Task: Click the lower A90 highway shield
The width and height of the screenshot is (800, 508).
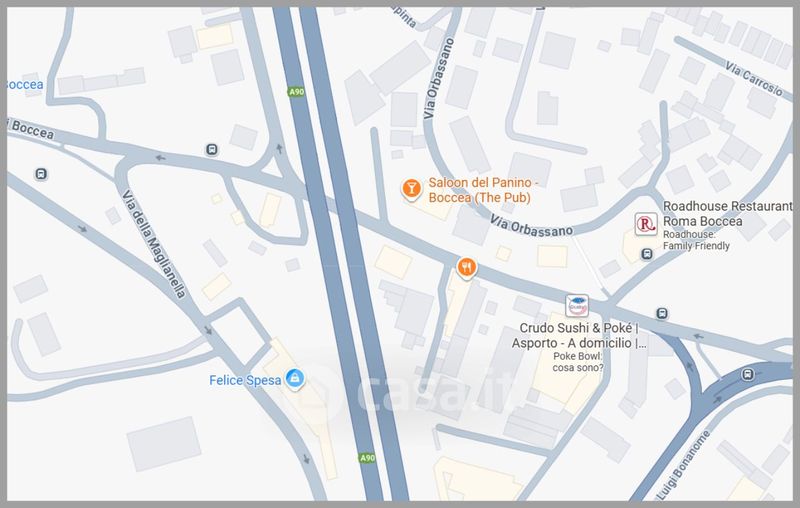Action: pos(367,458)
